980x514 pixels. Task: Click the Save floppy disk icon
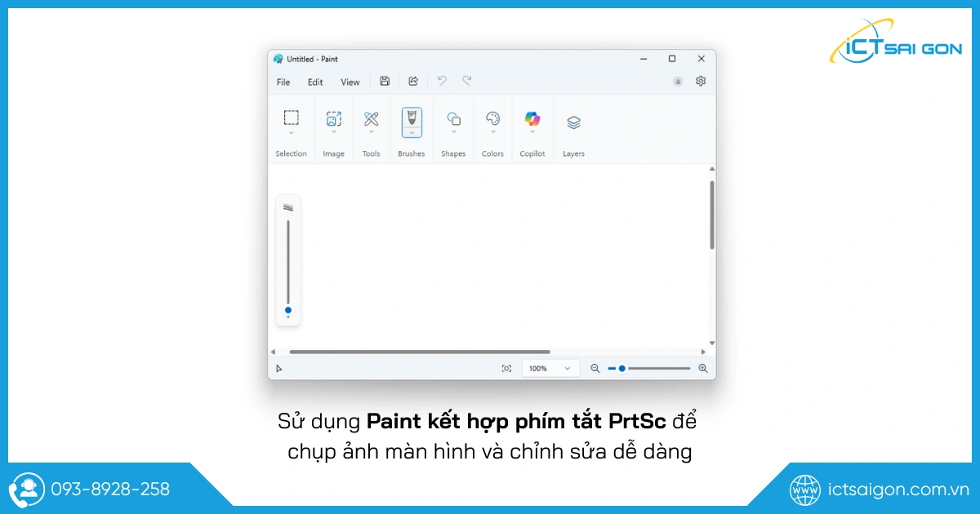click(385, 81)
